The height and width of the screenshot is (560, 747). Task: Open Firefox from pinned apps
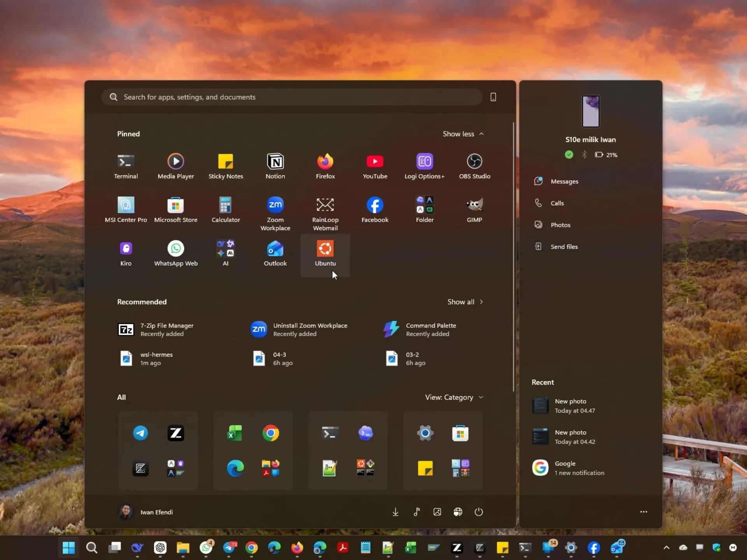click(325, 166)
